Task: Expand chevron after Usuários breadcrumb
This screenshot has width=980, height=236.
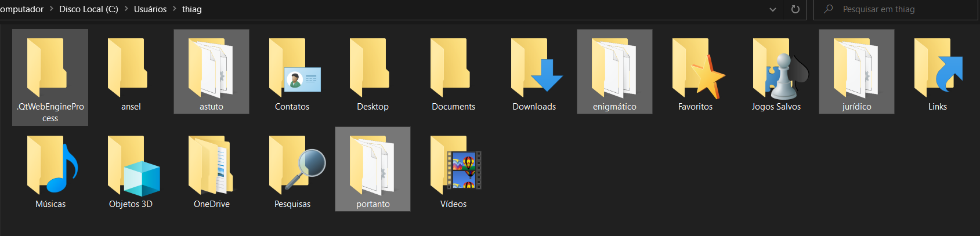Action: (174, 9)
